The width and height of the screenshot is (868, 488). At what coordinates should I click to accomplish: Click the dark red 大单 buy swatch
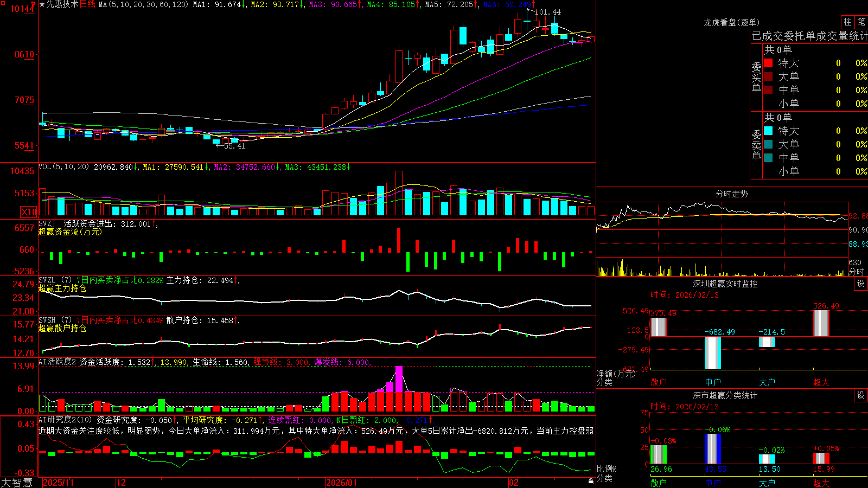768,76
